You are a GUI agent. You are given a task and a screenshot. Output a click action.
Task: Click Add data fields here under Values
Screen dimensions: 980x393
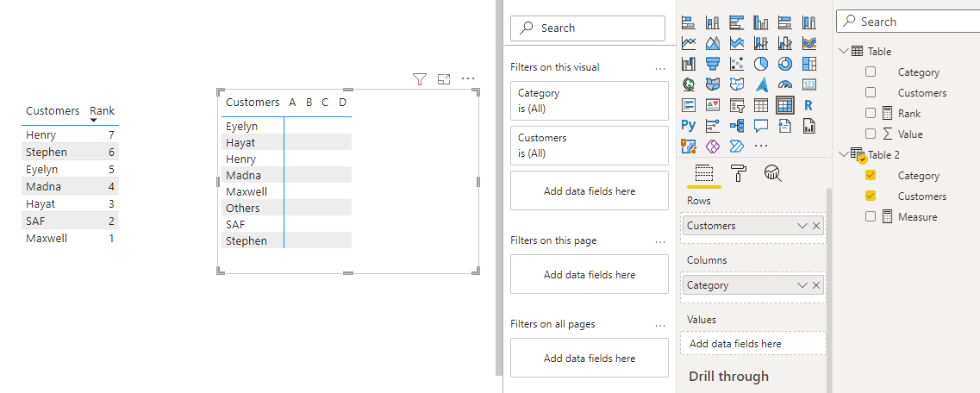pos(753,344)
